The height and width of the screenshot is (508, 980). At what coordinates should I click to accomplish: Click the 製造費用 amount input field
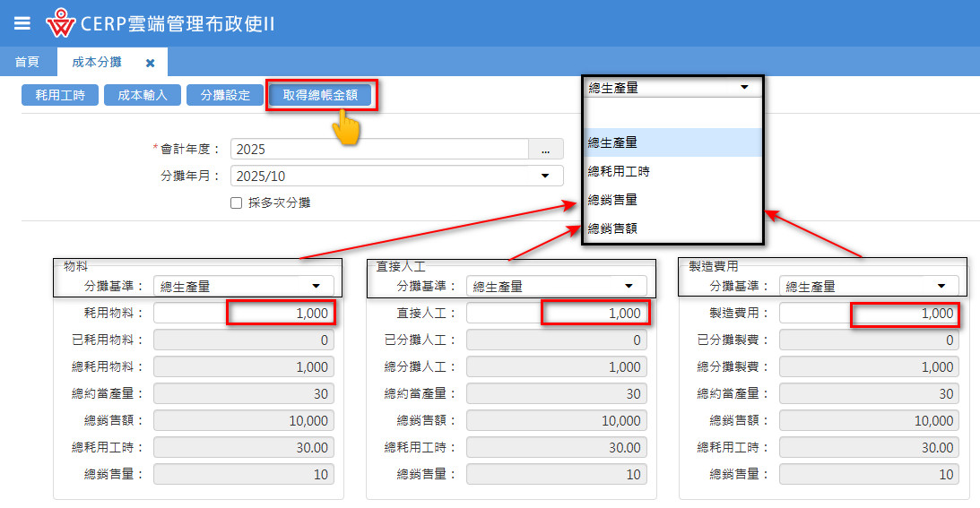pos(869,314)
